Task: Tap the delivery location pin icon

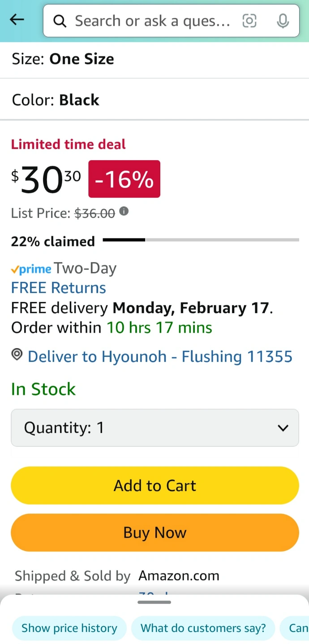Action: [17, 355]
